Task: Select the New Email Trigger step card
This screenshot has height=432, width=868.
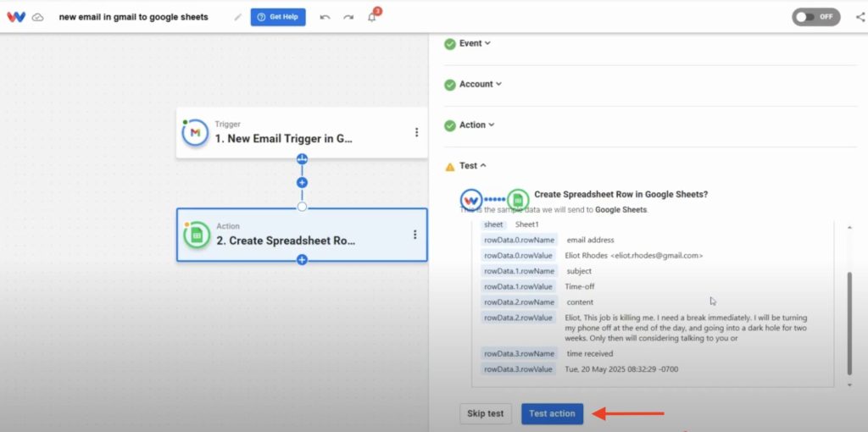Action: point(302,133)
